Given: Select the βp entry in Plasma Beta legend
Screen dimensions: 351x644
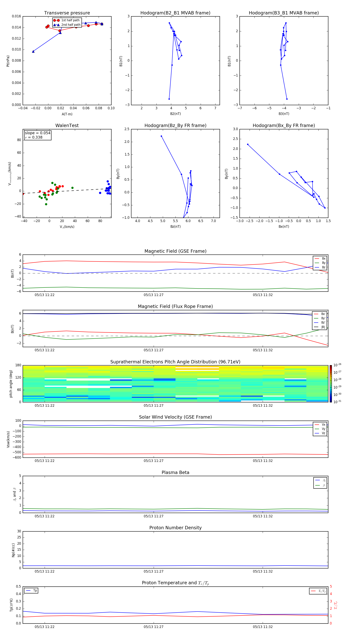Looking at the screenshot, I should (320, 480).
